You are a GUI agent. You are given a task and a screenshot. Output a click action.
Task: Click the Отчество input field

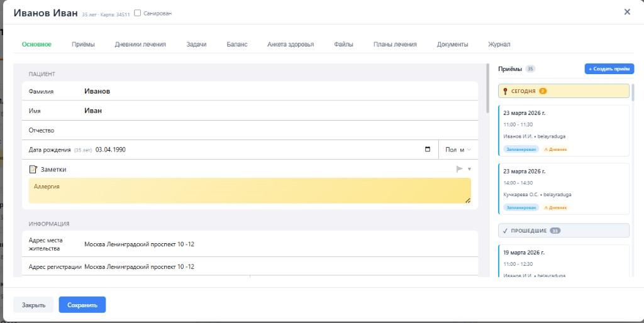(x=277, y=130)
